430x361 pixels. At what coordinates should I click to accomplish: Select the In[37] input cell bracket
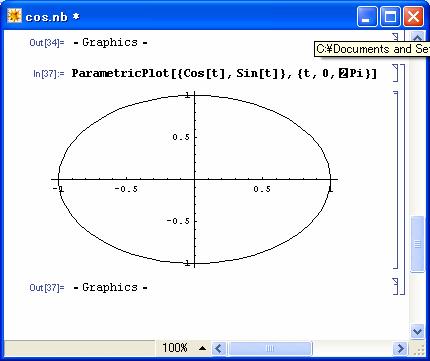396,73
